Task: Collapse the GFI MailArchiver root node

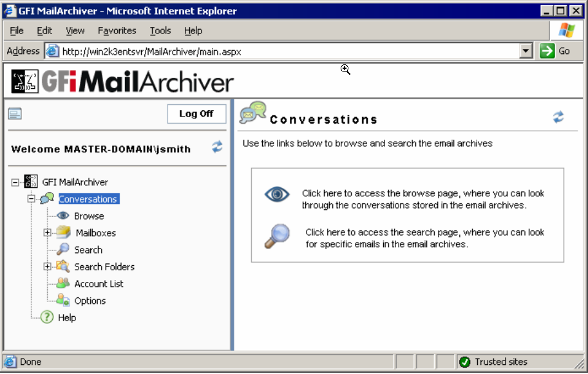Action: (15, 183)
